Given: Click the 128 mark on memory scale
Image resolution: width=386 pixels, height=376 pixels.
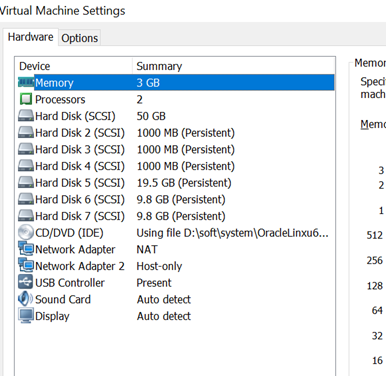Looking at the screenshot, I should (375, 286).
